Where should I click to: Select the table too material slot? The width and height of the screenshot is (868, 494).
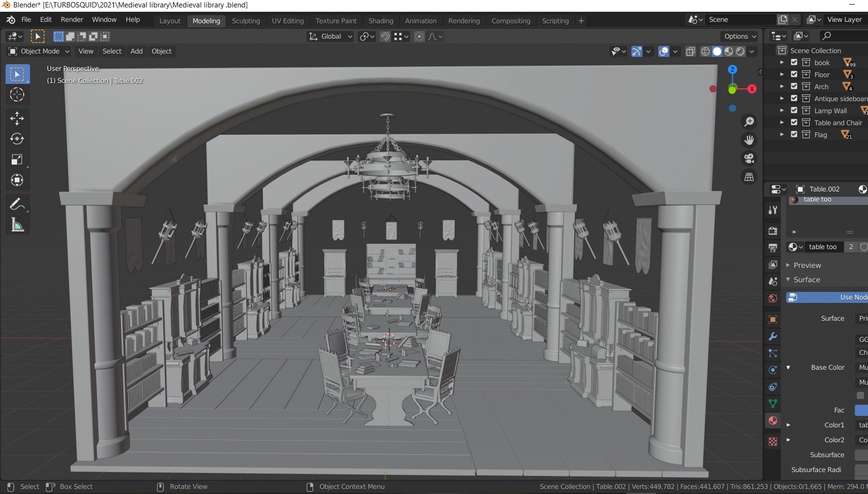pyautogui.click(x=827, y=200)
